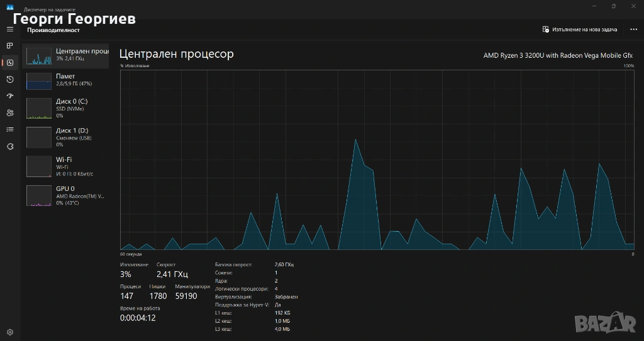
Task: Minimize the Task Manager window
Action: click(593, 6)
